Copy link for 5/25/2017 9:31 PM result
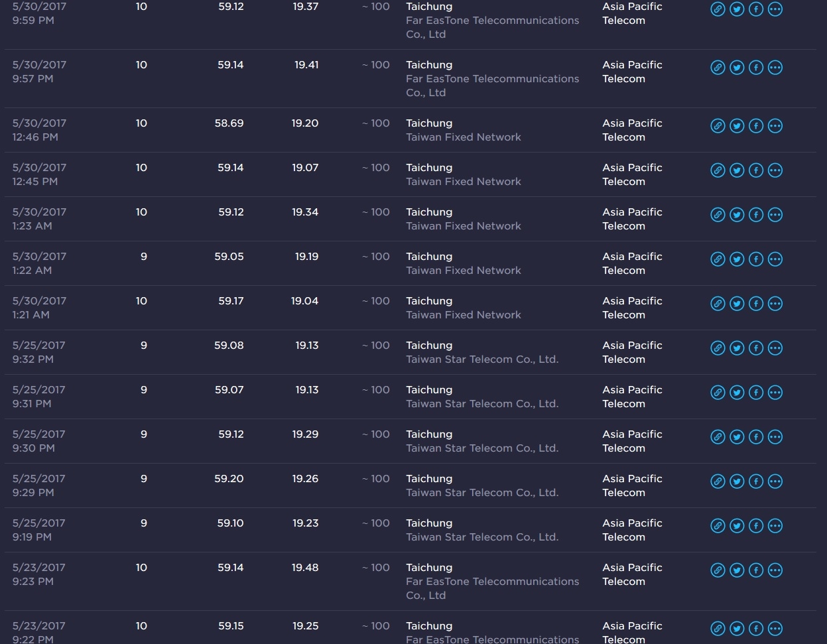Viewport: 827px width, 644px height. (718, 393)
